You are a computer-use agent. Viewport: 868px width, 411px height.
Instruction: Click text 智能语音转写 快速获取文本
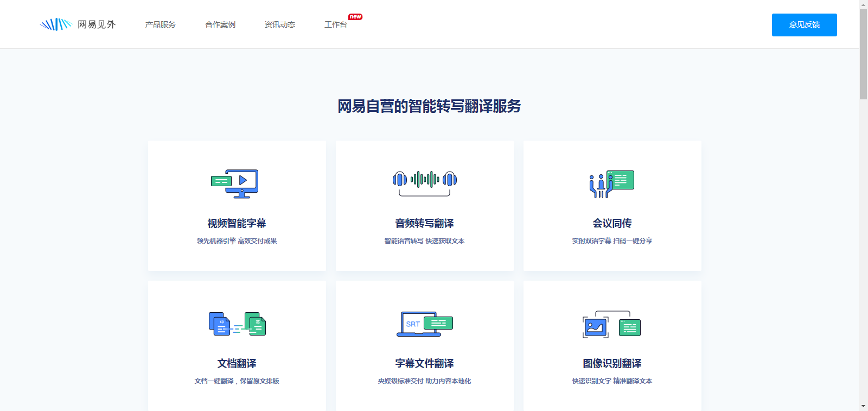425,241
